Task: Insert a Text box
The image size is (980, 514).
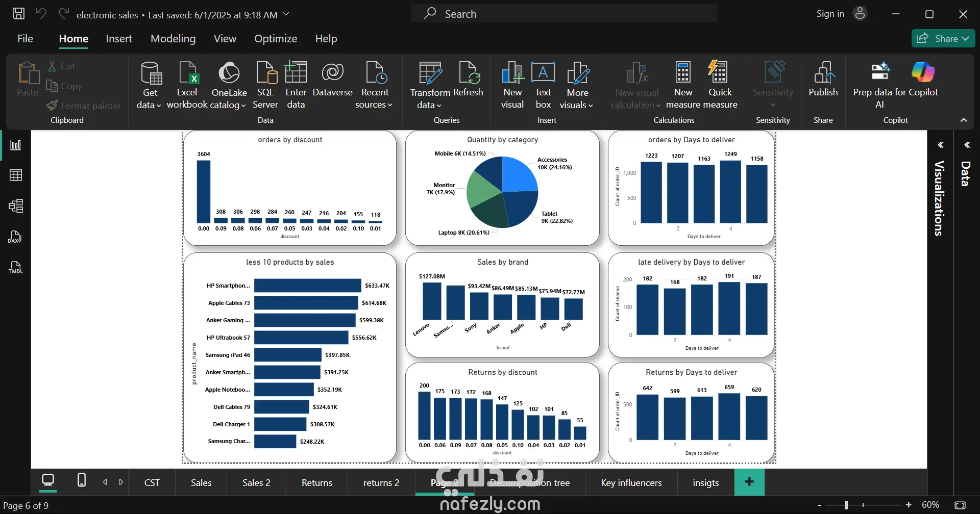Action: click(x=543, y=85)
